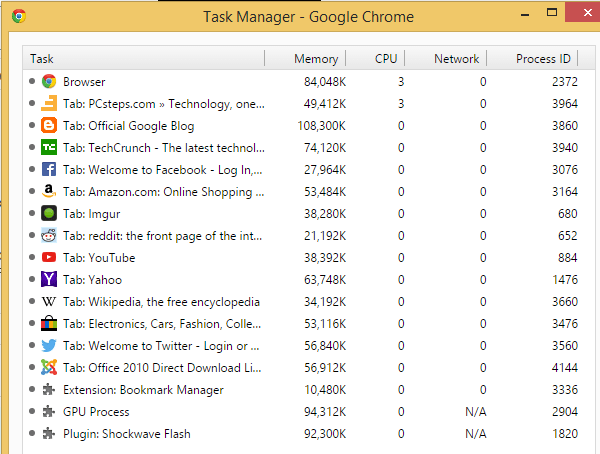Click the puzzle icon for Bookmark Manager extension

49,390
